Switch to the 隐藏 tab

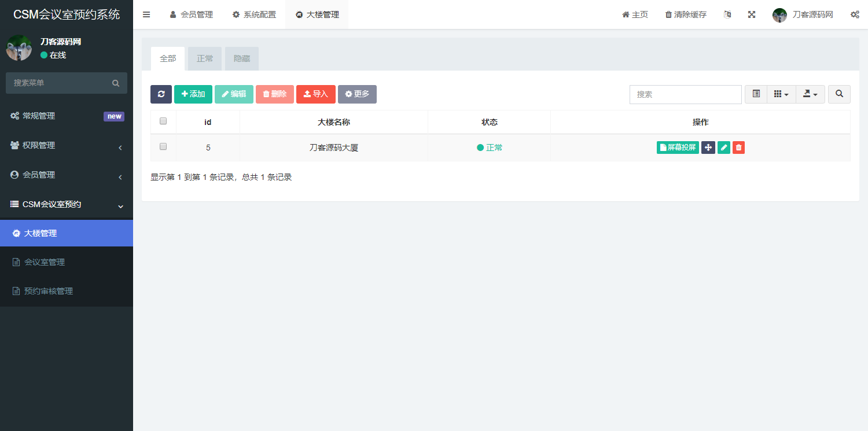pyautogui.click(x=241, y=58)
